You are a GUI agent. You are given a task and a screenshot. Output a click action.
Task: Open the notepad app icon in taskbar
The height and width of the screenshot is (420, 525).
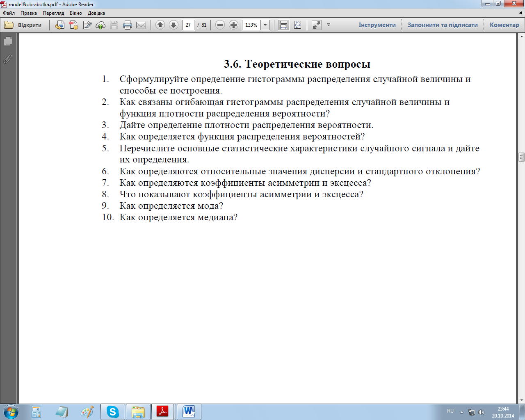[62, 412]
